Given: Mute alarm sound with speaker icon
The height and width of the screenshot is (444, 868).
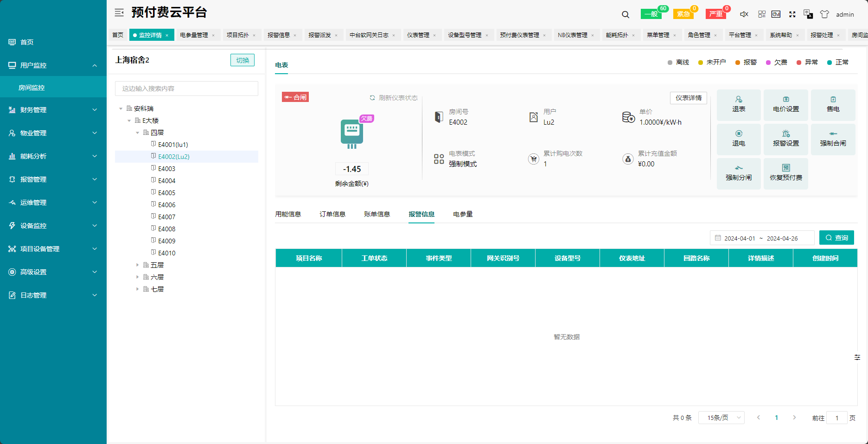Looking at the screenshot, I should coord(744,14).
